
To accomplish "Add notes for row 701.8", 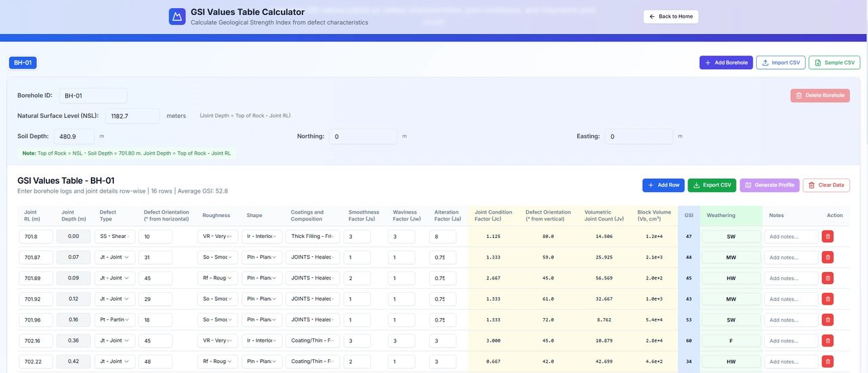I will click(x=791, y=237).
